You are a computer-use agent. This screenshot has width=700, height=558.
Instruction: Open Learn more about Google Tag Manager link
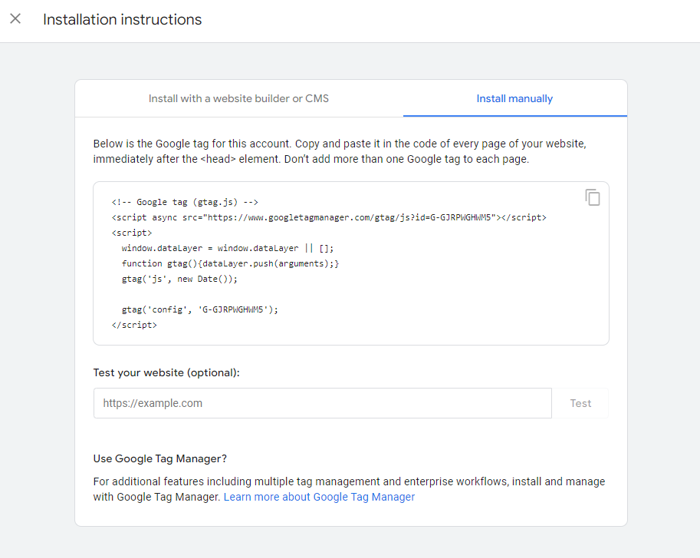point(319,497)
